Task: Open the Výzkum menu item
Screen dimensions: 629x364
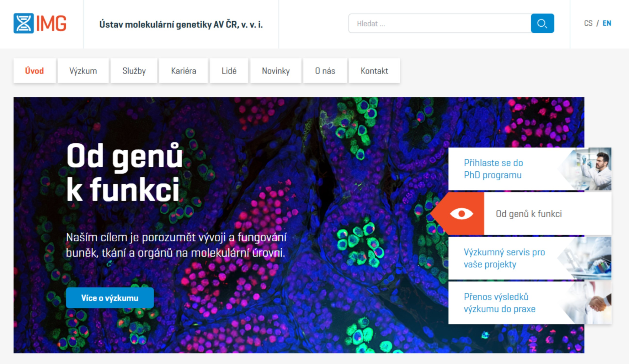Action: point(83,71)
